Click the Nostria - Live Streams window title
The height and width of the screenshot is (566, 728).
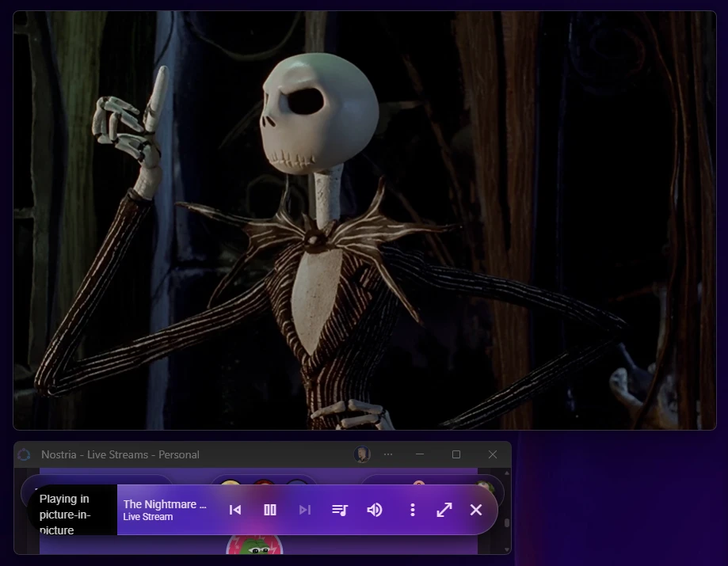click(120, 454)
